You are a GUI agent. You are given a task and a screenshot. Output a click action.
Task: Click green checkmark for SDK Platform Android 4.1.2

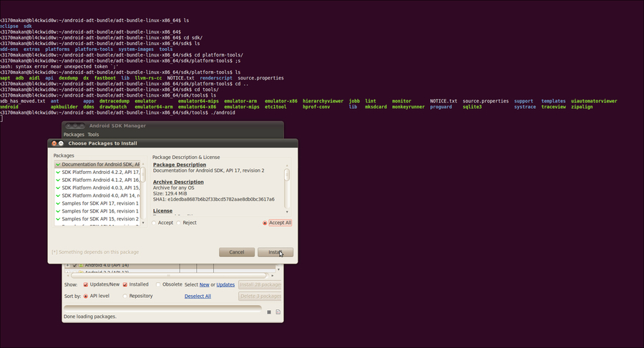click(x=58, y=180)
